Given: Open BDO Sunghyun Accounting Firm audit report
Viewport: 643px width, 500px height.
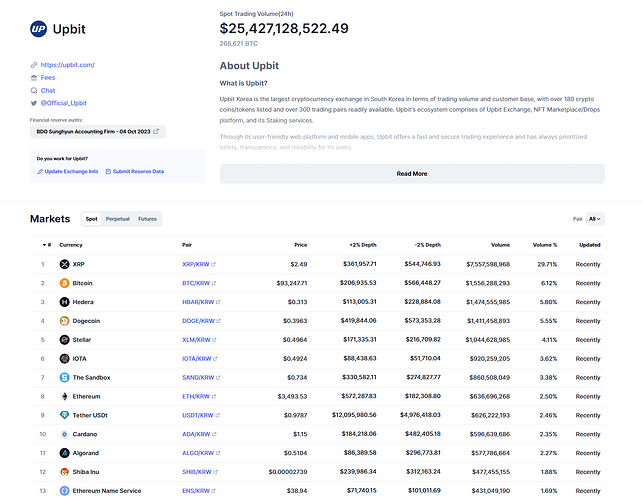Looking at the screenshot, I should (98, 132).
